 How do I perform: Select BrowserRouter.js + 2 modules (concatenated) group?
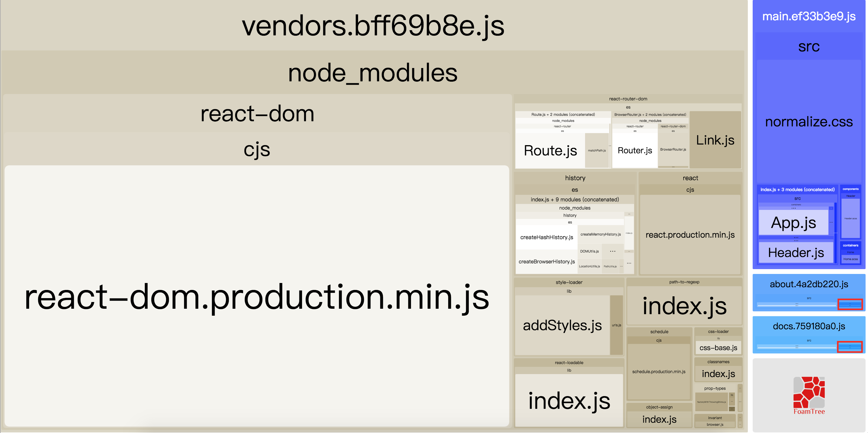pyautogui.click(x=650, y=115)
